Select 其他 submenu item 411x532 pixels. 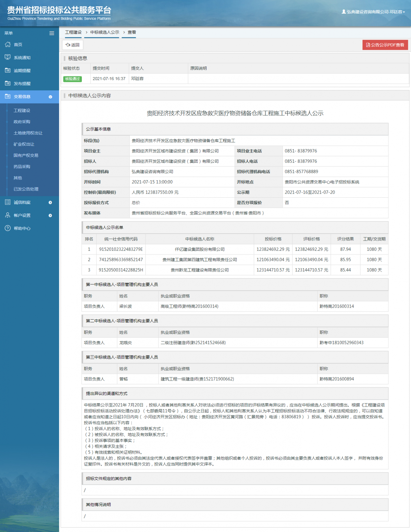coord(18,178)
